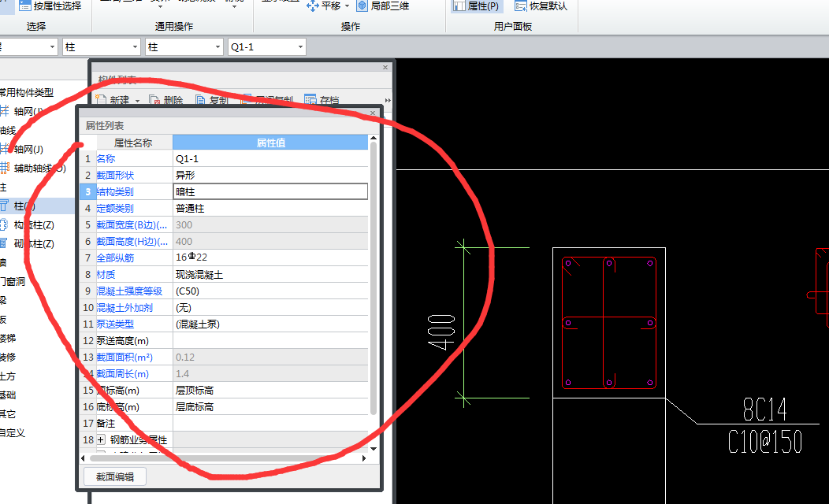829x504 pixels.
Task: Open the 梁 category in navigation
Action: (x=3, y=301)
